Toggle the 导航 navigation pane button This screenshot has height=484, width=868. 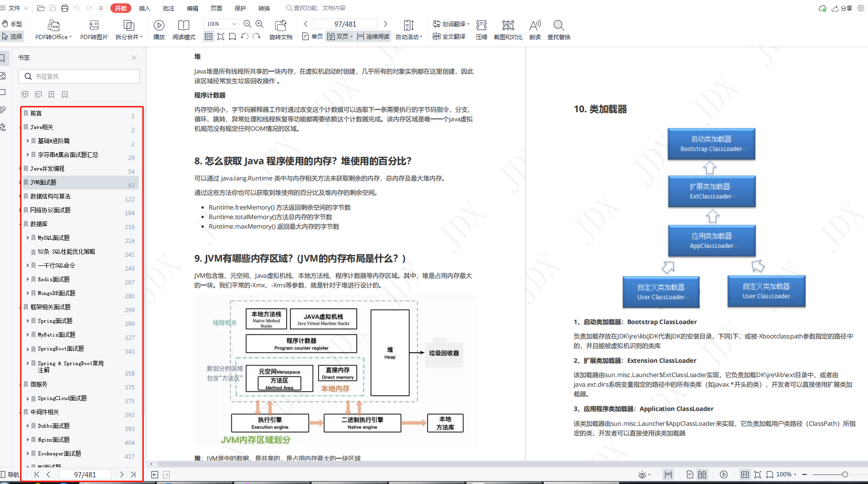click(x=10, y=474)
